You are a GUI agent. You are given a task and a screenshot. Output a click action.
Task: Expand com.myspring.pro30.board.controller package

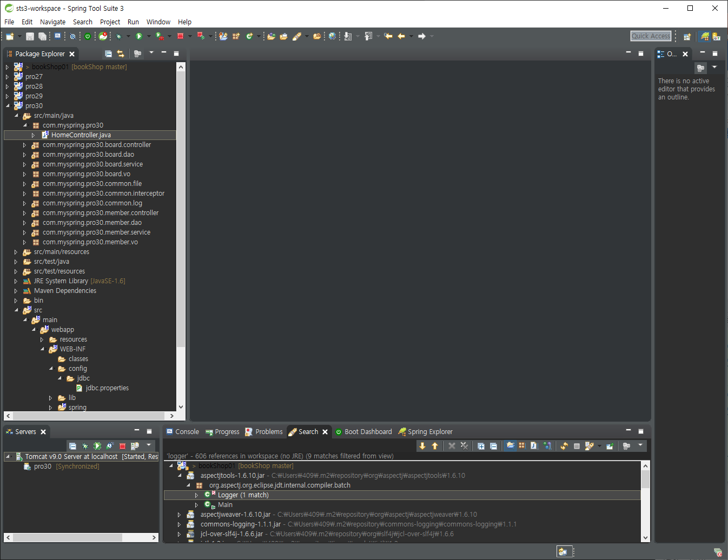click(x=24, y=145)
